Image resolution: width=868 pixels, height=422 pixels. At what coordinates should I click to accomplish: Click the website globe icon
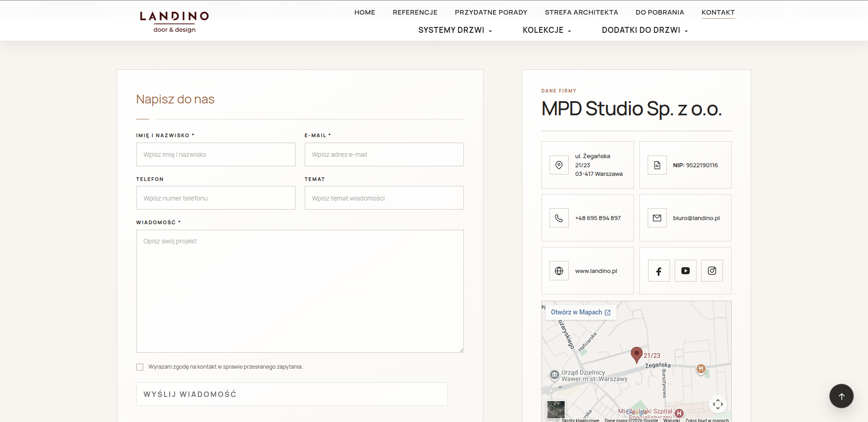(x=559, y=271)
